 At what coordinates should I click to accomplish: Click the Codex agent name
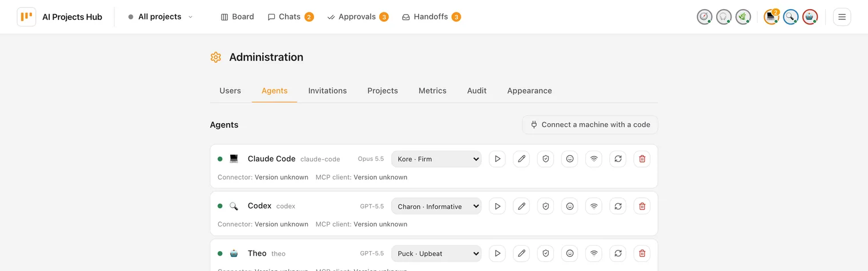tap(259, 206)
